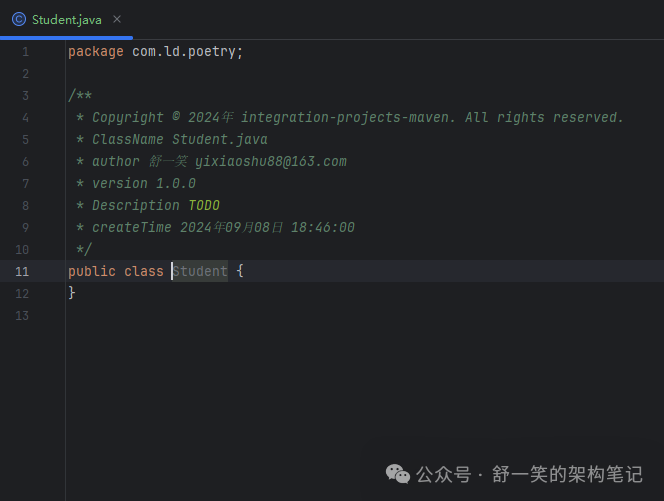The height and width of the screenshot is (501, 664).
Task: Click the class icon on the Student.java tab
Action: point(18,20)
